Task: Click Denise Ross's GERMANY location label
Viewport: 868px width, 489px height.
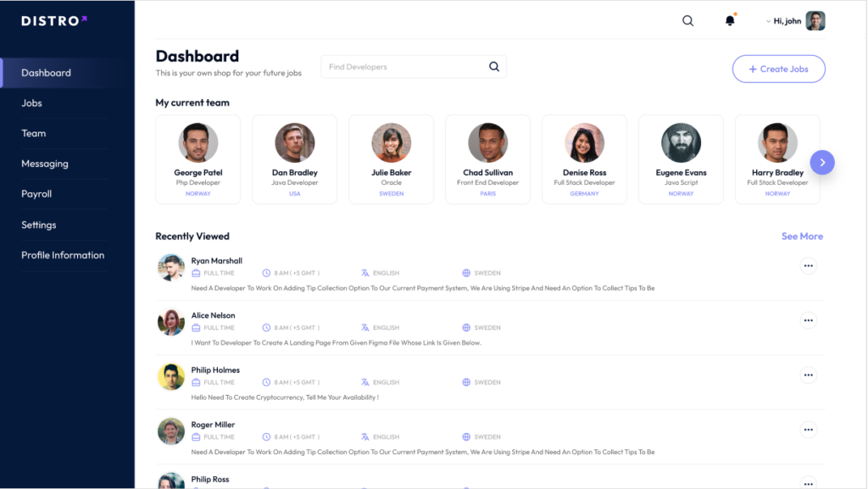Action: [585, 193]
